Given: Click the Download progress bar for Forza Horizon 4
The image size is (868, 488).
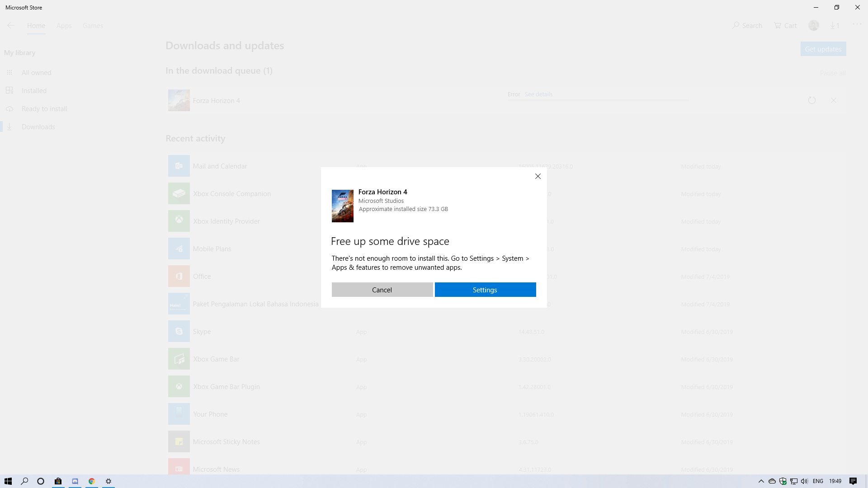Looking at the screenshot, I should [x=598, y=100].
